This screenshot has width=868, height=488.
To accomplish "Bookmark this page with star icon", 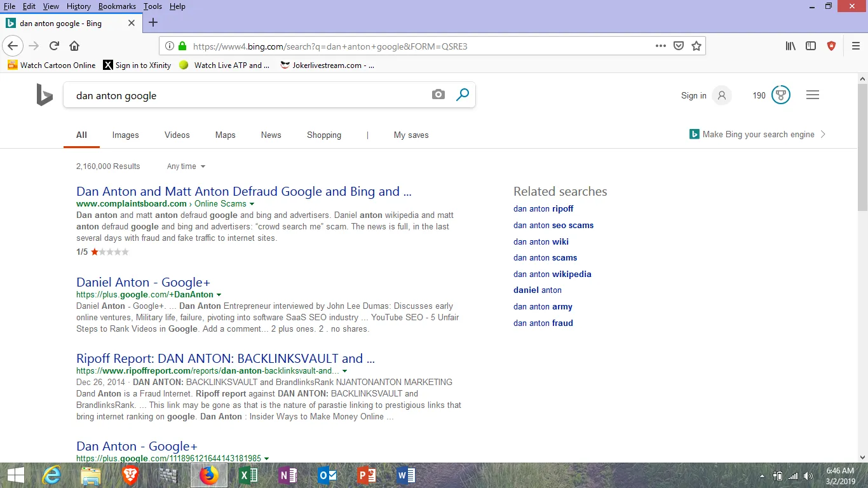I will click(696, 46).
